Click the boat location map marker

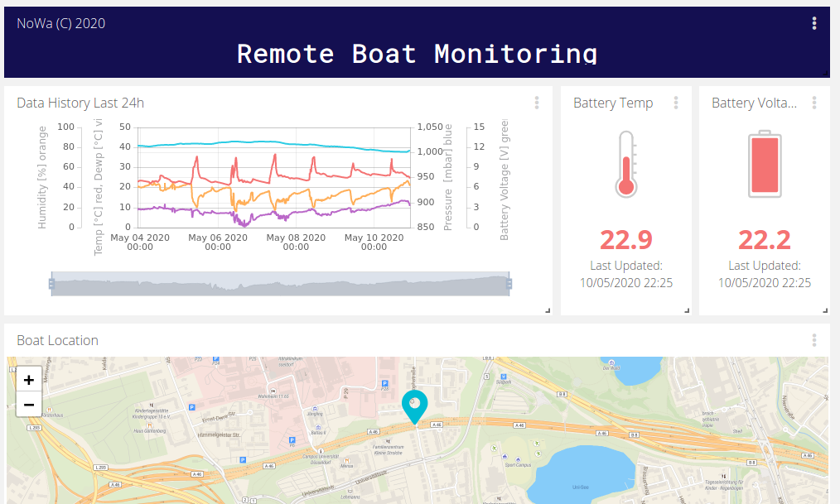415,407
